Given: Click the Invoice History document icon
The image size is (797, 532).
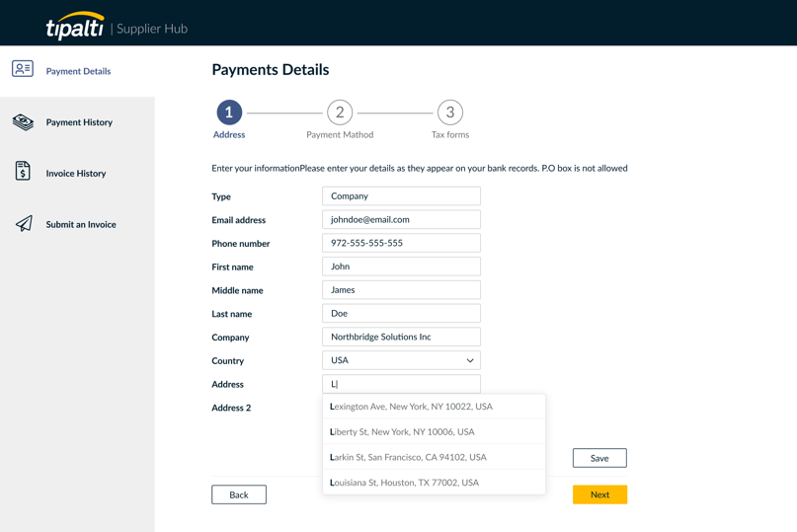Looking at the screenshot, I should pos(23,171).
